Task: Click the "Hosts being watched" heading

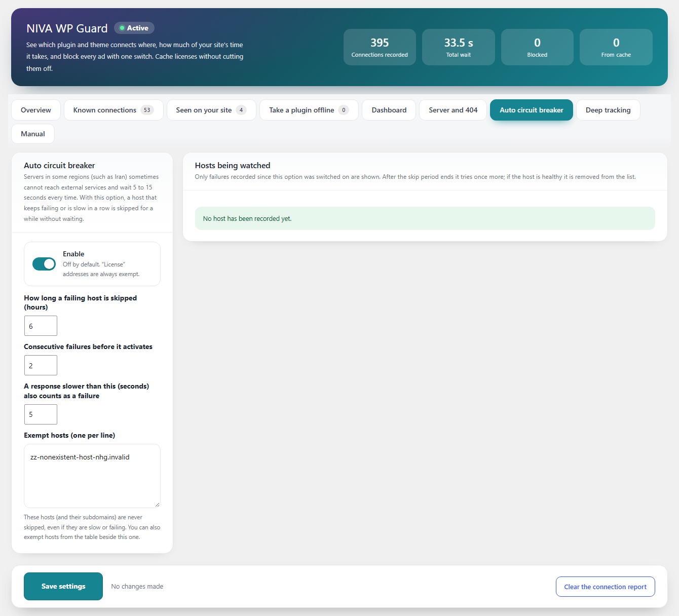Action: 233,165
